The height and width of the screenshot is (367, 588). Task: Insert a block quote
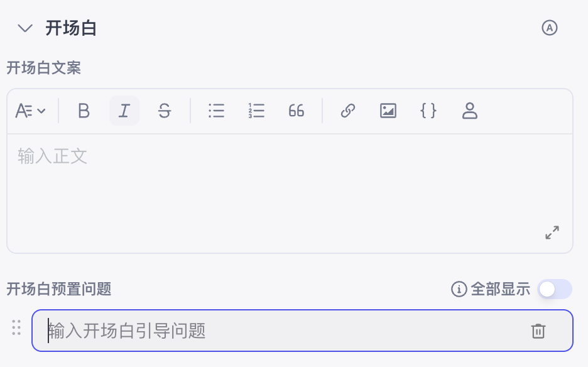[297, 111]
